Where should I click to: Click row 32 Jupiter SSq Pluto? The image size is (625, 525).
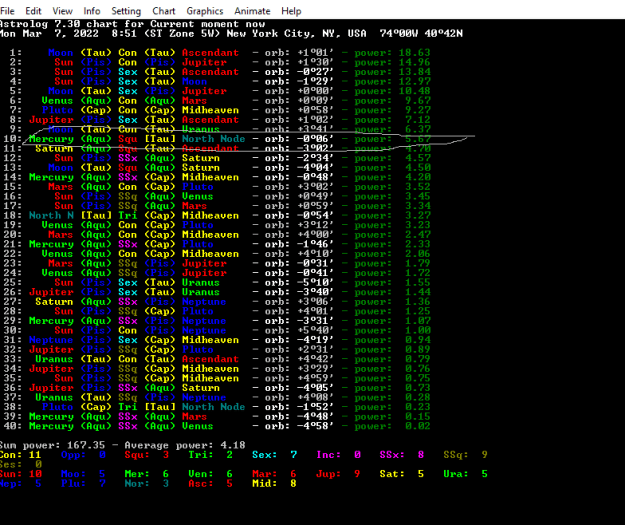point(217,349)
